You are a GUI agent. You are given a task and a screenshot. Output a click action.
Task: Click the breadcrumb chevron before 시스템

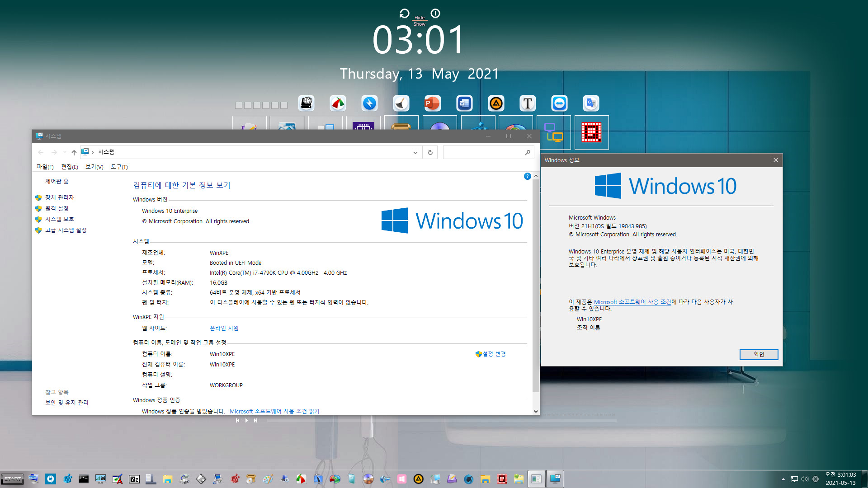pos(93,152)
